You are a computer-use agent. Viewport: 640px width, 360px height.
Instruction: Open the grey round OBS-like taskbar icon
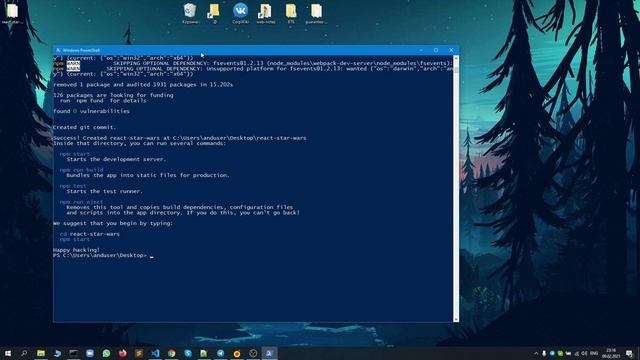[x=253, y=353]
